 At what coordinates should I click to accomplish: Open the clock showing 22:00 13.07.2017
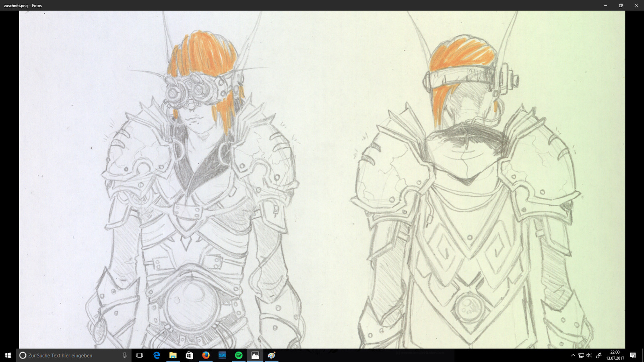tap(615, 355)
